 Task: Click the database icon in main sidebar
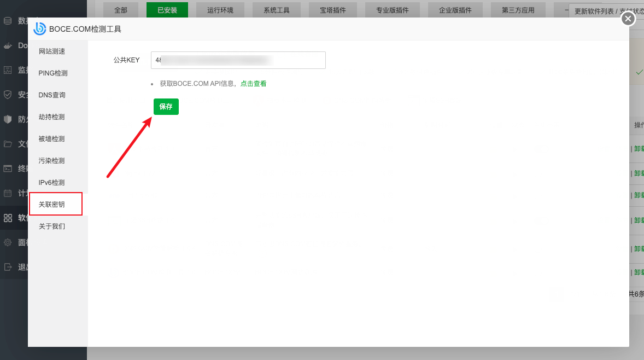click(8, 21)
